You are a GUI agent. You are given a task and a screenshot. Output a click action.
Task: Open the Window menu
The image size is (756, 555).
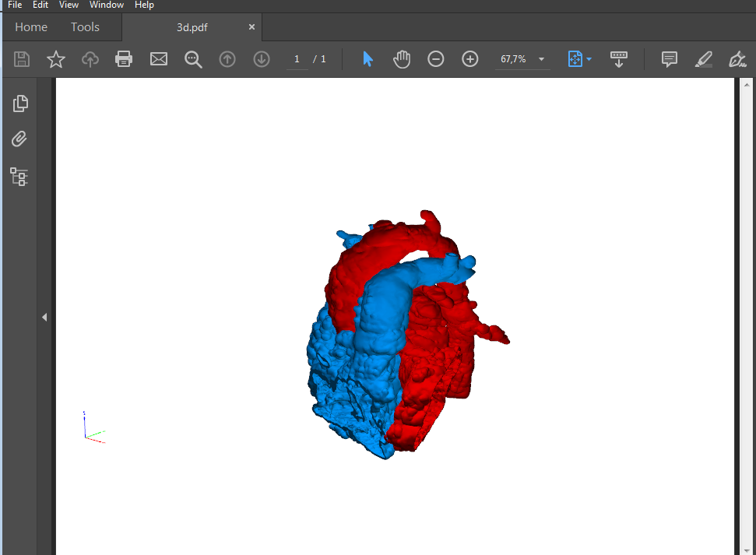coord(107,5)
